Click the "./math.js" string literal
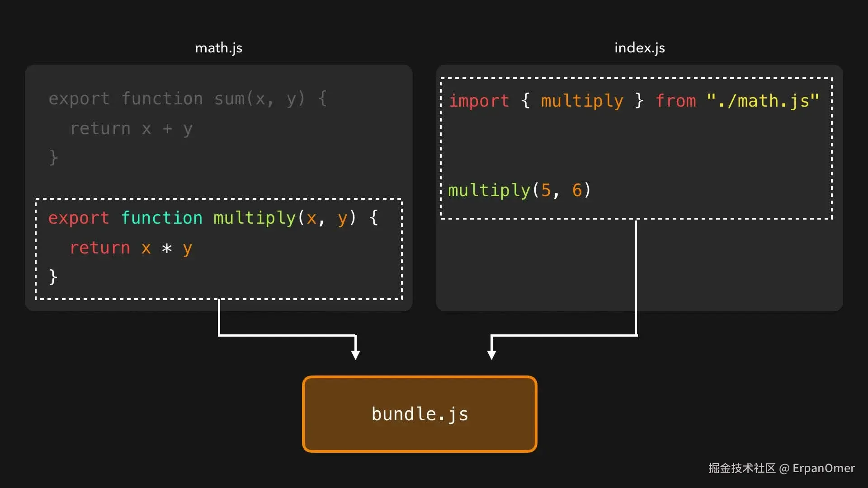868x488 pixels. [763, 101]
